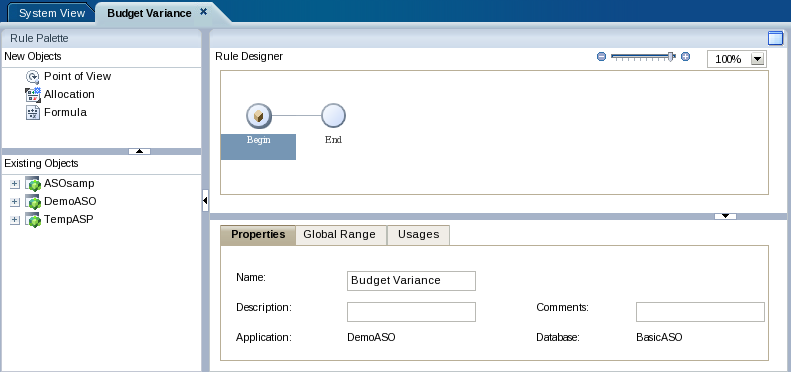Pick the Allocation object icon
The height and width of the screenshot is (372, 791).
[x=33, y=94]
